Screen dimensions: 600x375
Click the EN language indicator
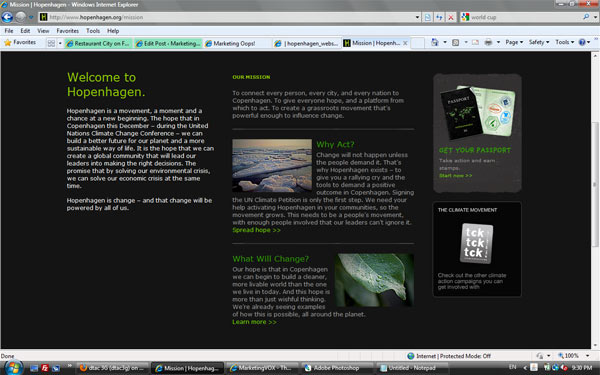pyautogui.click(x=512, y=367)
